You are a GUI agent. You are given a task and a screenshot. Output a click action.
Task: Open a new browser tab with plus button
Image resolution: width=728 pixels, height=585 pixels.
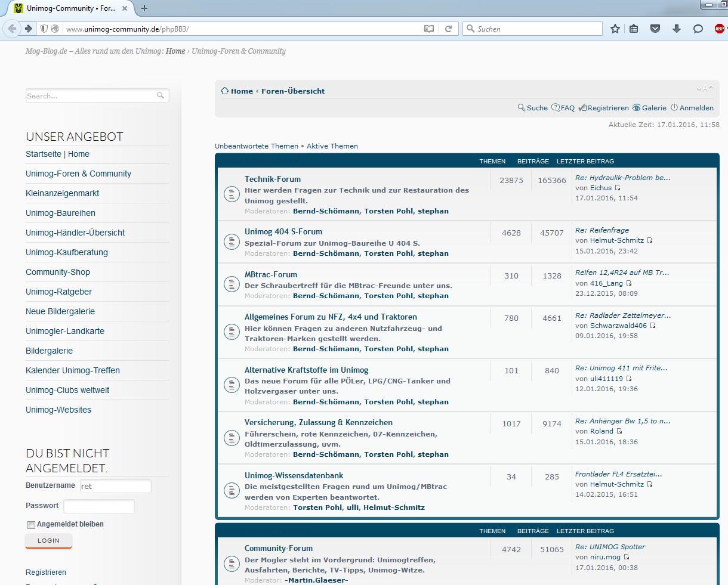pos(144,8)
